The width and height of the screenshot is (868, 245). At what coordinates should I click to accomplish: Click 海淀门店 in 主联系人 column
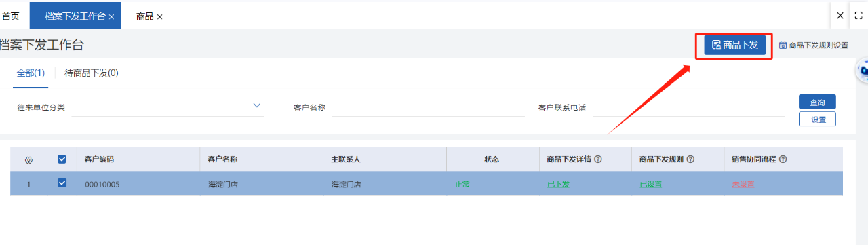click(x=346, y=184)
